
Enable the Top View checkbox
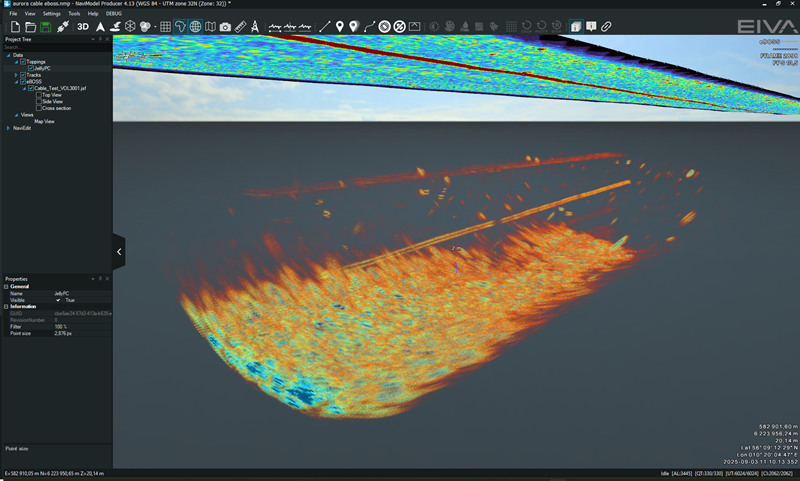[x=38, y=95]
